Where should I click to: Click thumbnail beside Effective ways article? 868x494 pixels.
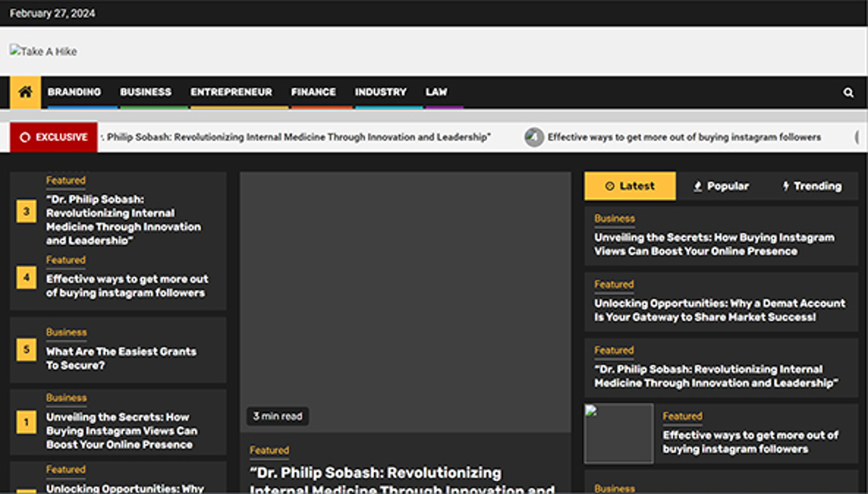[619, 434]
